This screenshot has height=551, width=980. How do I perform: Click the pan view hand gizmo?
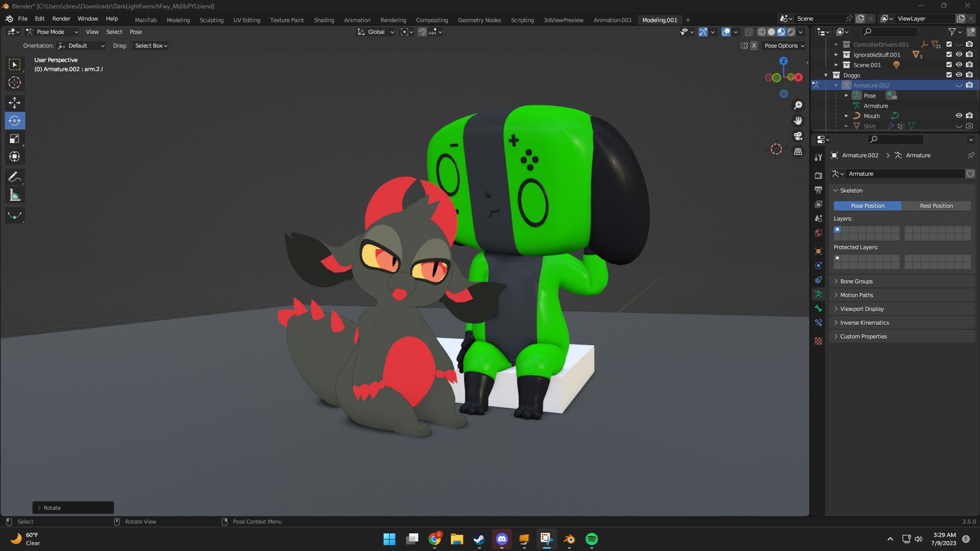[798, 120]
